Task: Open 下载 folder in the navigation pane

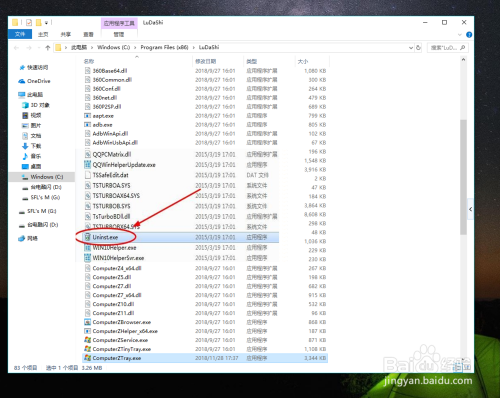Action: coord(36,146)
